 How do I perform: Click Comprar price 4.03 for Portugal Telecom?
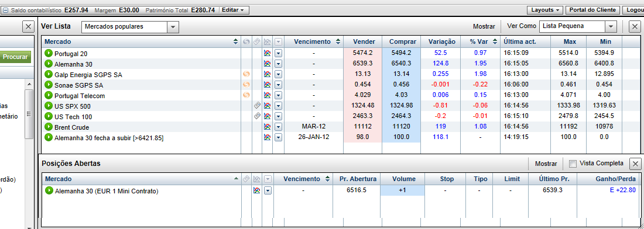point(401,96)
